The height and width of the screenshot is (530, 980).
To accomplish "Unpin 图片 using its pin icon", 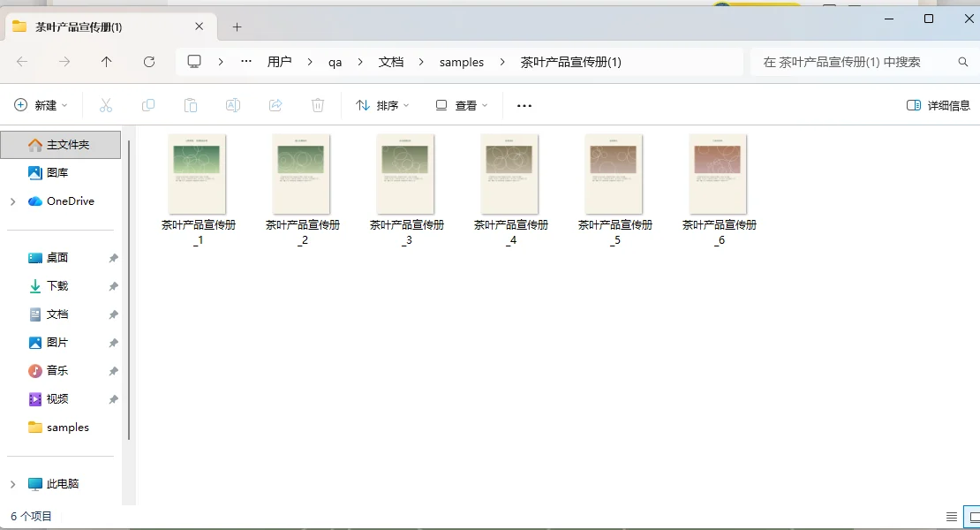I will [113, 343].
